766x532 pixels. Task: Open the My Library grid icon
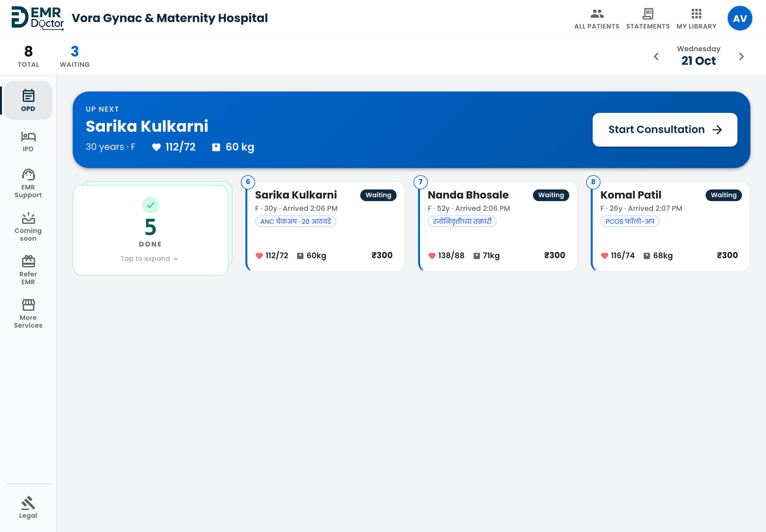(696, 14)
